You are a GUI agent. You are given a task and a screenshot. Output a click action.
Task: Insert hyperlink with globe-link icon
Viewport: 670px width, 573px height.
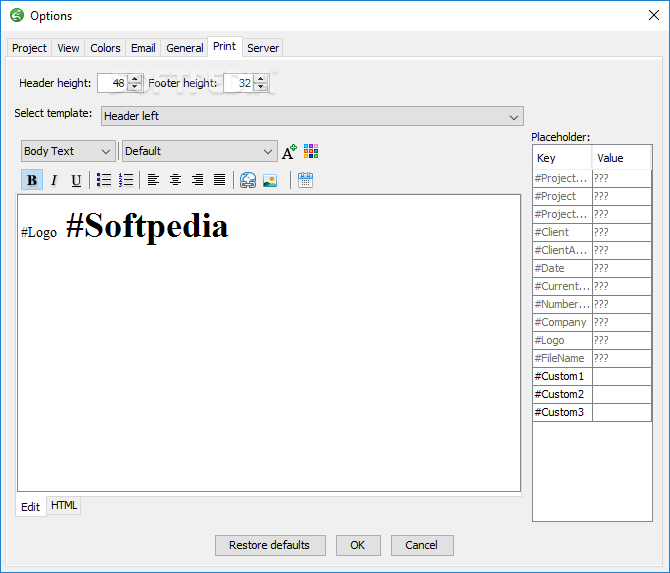coord(248,180)
